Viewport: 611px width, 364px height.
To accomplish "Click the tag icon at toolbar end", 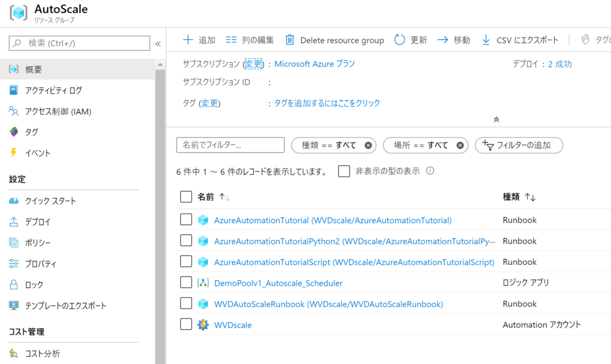I will [x=585, y=40].
